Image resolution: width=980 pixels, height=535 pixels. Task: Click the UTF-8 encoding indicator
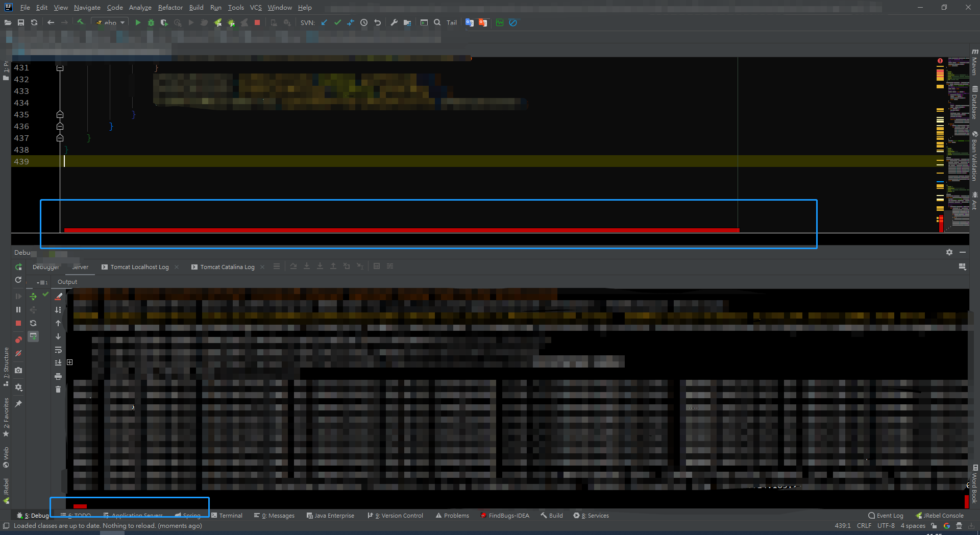886,526
